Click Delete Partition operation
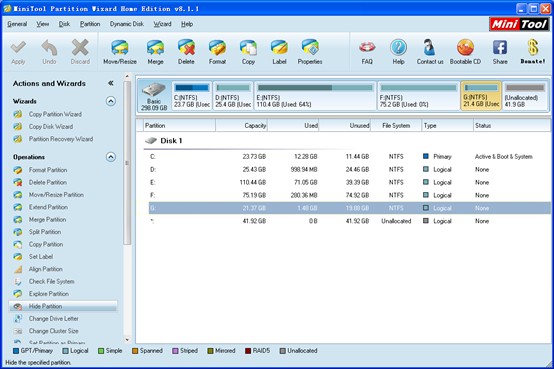This screenshot has height=369, width=554. point(47,182)
